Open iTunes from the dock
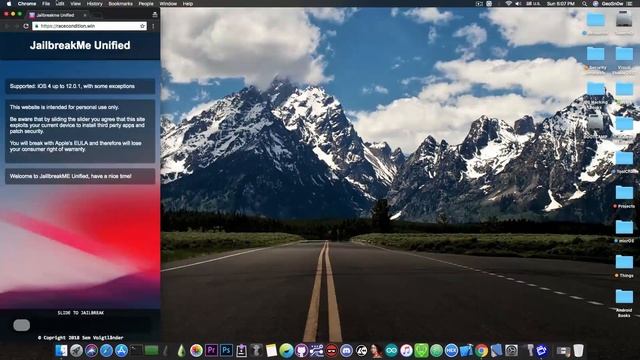The image size is (640, 360). [406, 351]
